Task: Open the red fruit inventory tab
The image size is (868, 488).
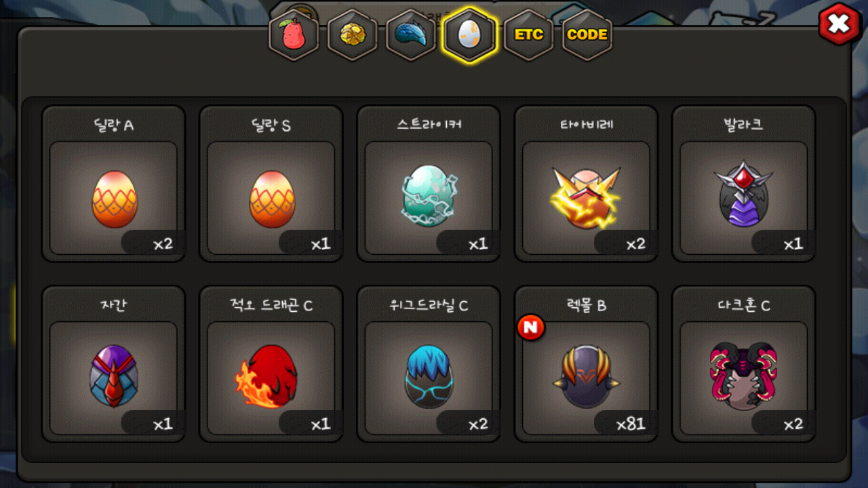Action: click(x=294, y=35)
